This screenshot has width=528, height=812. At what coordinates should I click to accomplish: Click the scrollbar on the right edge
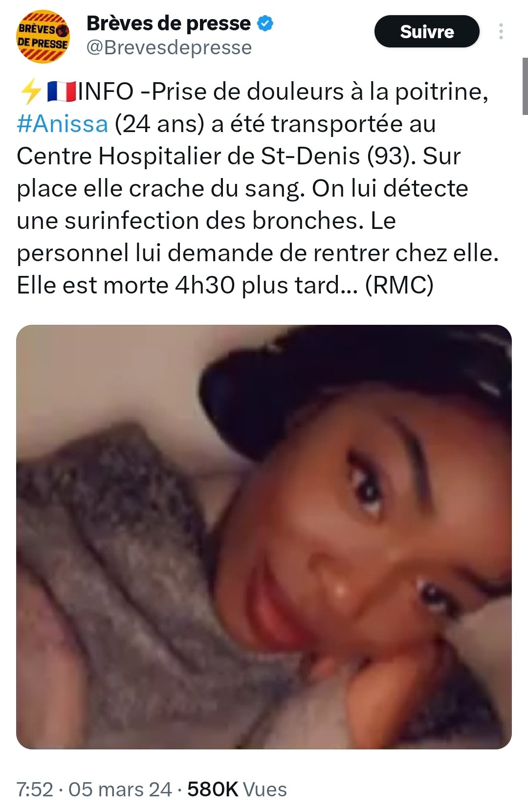pyautogui.click(x=525, y=86)
